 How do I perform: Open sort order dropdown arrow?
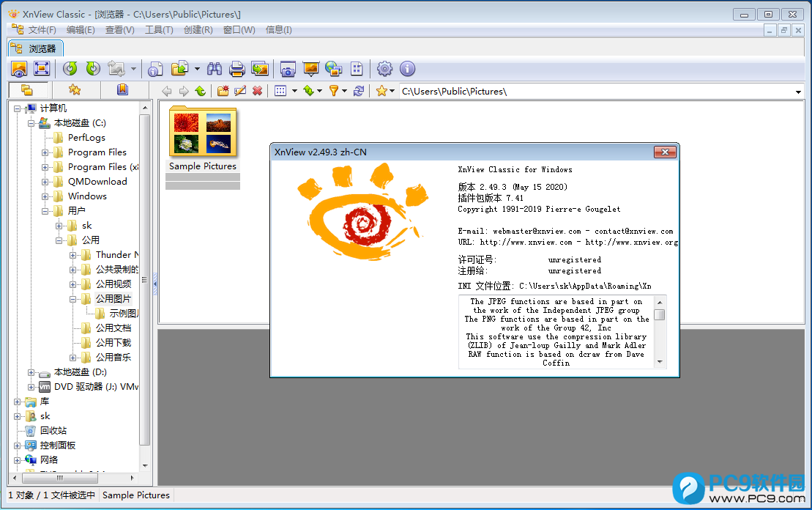[x=319, y=91]
